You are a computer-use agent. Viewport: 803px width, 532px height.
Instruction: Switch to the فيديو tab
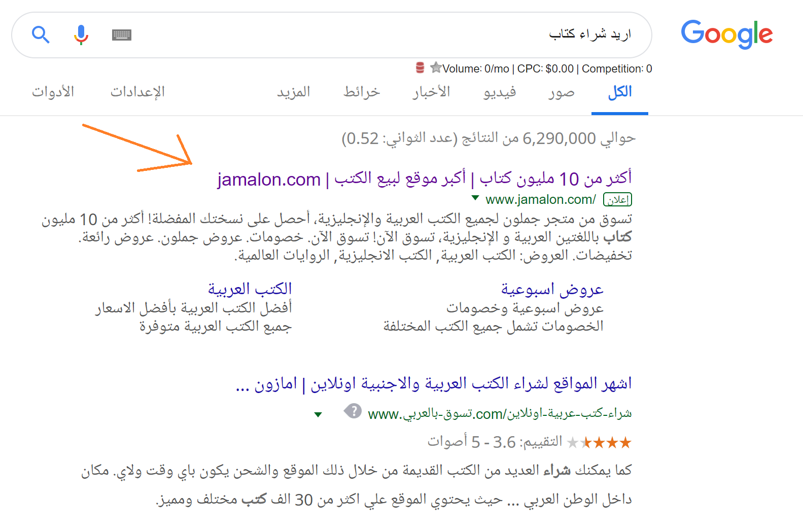pos(500,92)
